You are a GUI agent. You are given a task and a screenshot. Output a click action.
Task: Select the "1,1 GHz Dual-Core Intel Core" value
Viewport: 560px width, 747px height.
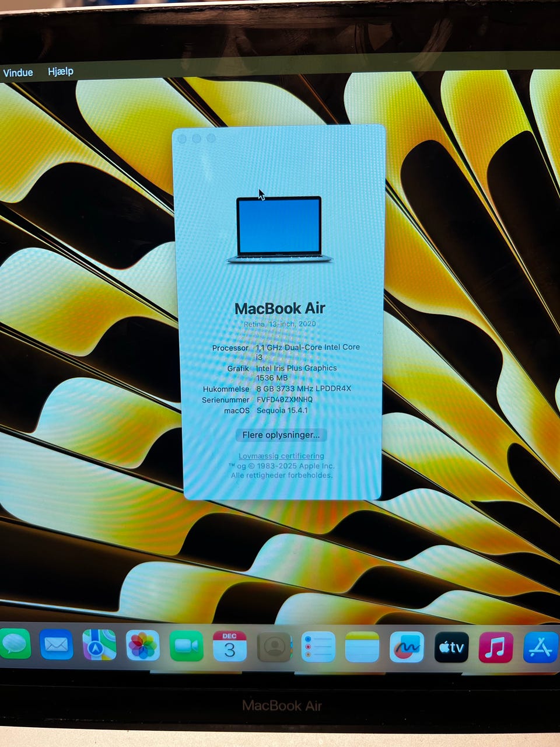(x=308, y=347)
